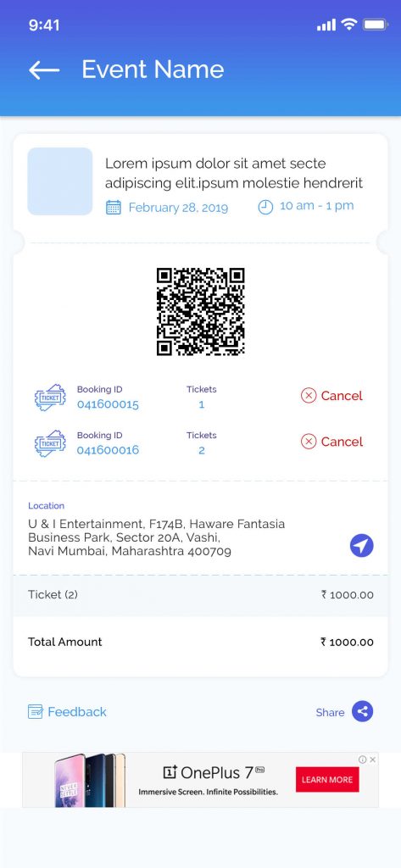Tap the QR code image

pos(200,312)
